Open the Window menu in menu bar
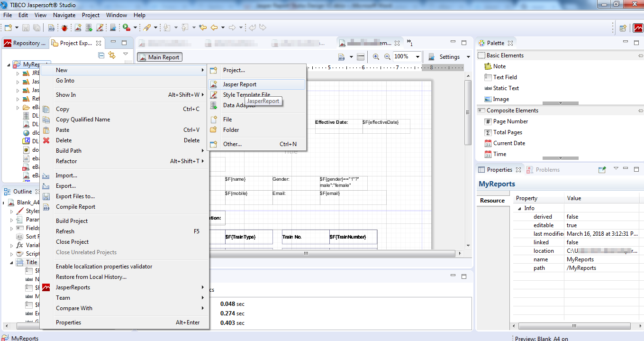644x341 pixels. [x=116, y=15]
